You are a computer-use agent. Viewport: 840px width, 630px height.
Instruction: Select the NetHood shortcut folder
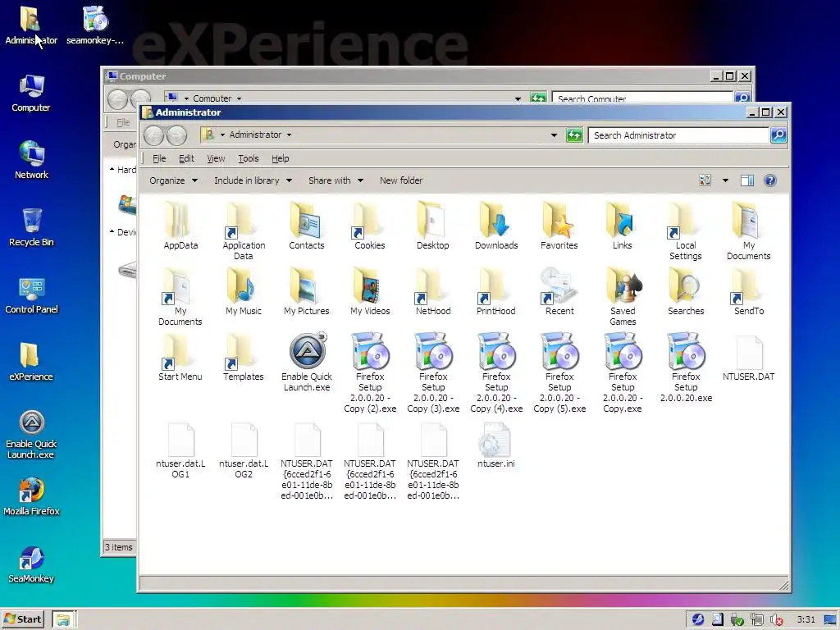click(x=433, y=292)
